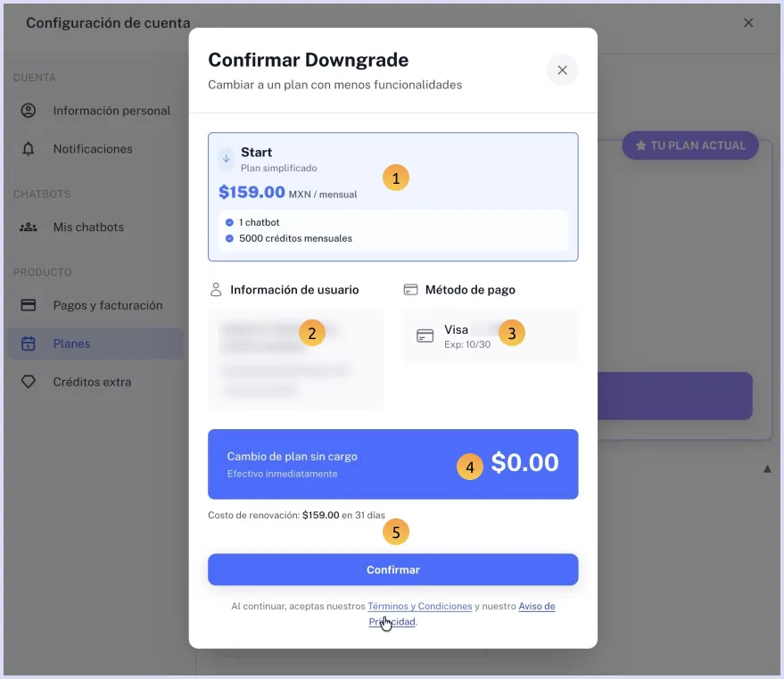Screen dimensions: 784x679
Task: Open Notificaciones in the sidebar
Action: click(x=93, y=149)
